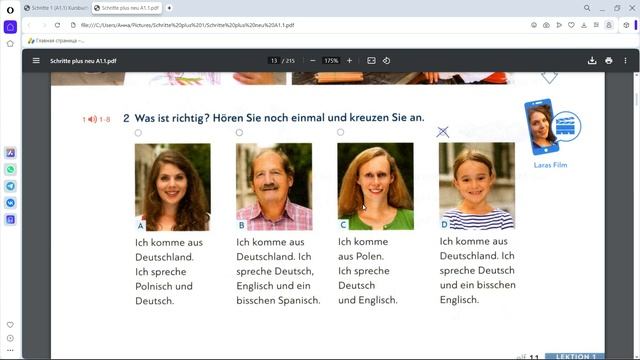
Task: Click the PDF page number field showing 13
Action: click(273, 60)
